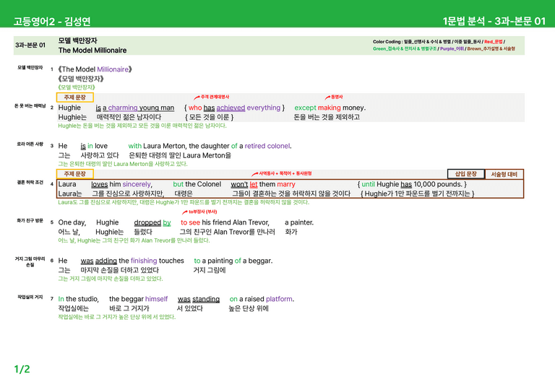Image resolution: width=555 pixels, height=392 pixels.
Task: Click the phrase 'was adding the finishing touches'
Action: [132, 261]
